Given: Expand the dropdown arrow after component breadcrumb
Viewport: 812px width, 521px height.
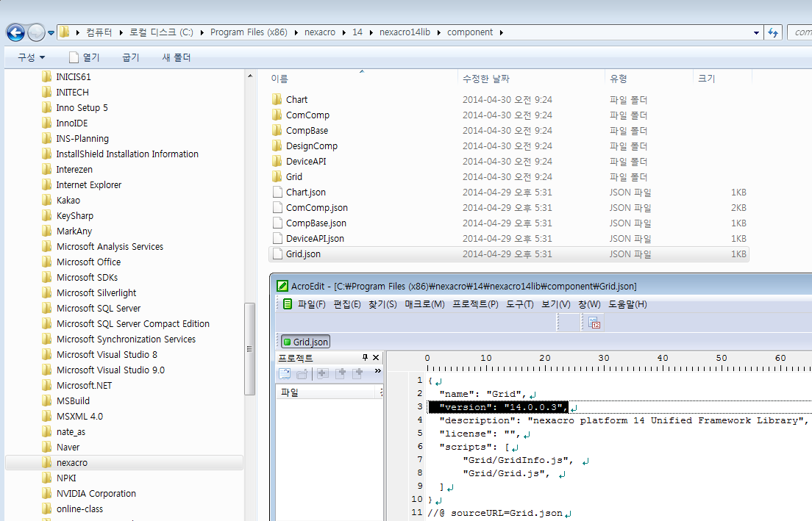Looking at the screenshot, I should pos(502,32).
